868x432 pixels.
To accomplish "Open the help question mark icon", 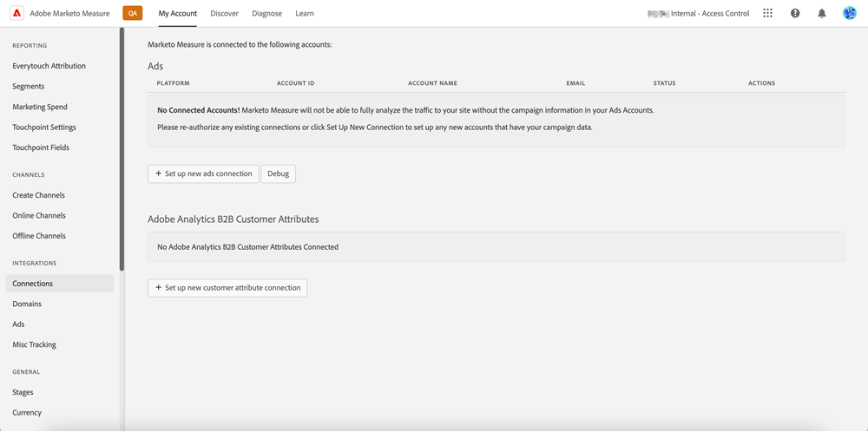I will (795, 13).
